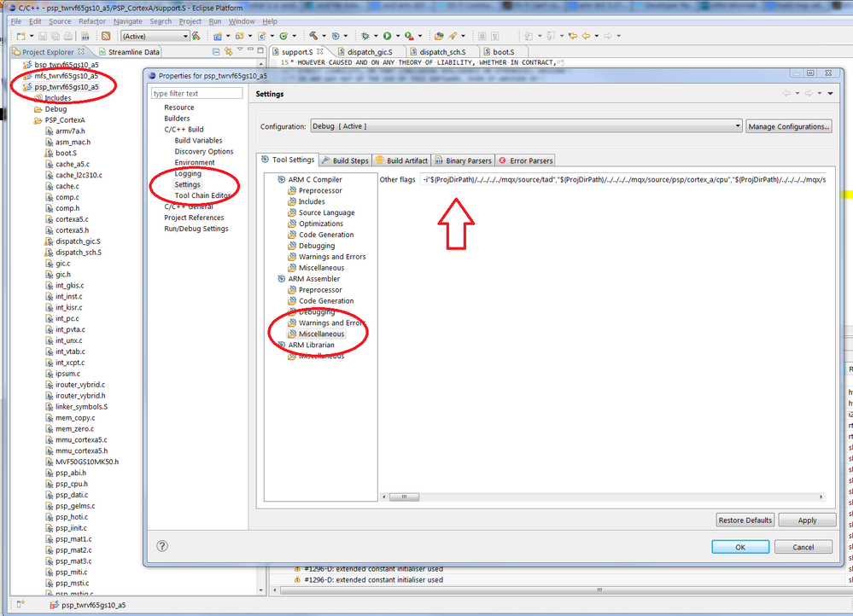Switch to the Build Steps tab
The width and height of the screenshot is (853, 616).
pyautogui.click(x=345, y=160)
